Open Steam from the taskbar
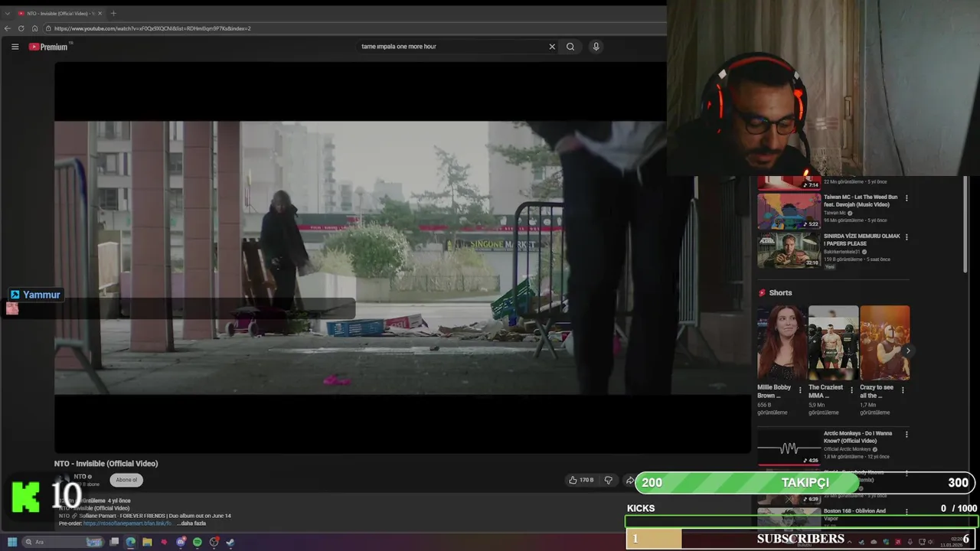Screen dimensions: 980x551 point(230,542)
